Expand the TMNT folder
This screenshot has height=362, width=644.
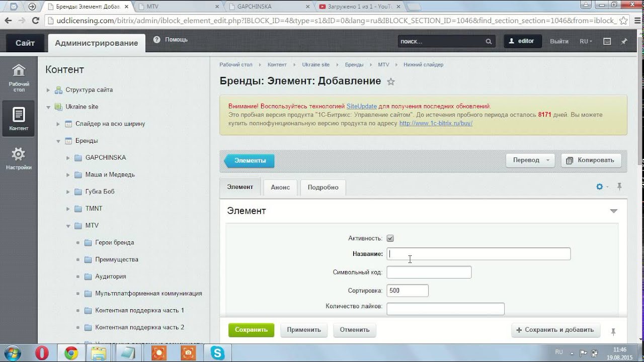pos(68,209)
